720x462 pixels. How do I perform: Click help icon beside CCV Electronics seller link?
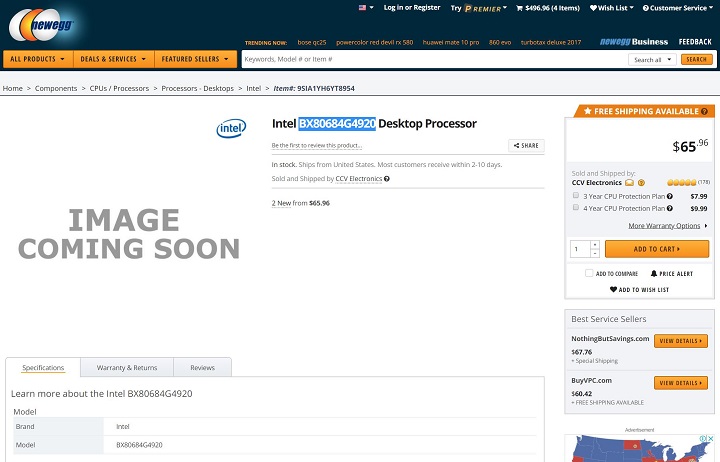tap(387, 179)
